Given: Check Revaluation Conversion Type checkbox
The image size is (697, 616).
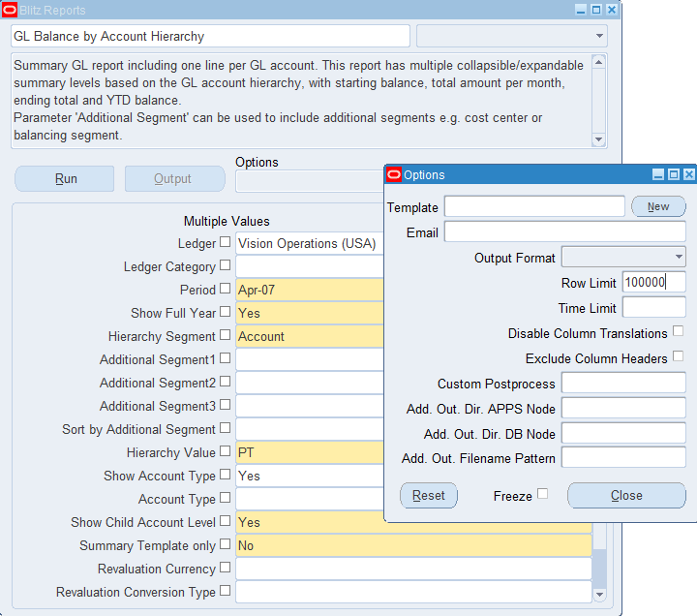Looking at the screenshot, I should [x=226, y=590].
